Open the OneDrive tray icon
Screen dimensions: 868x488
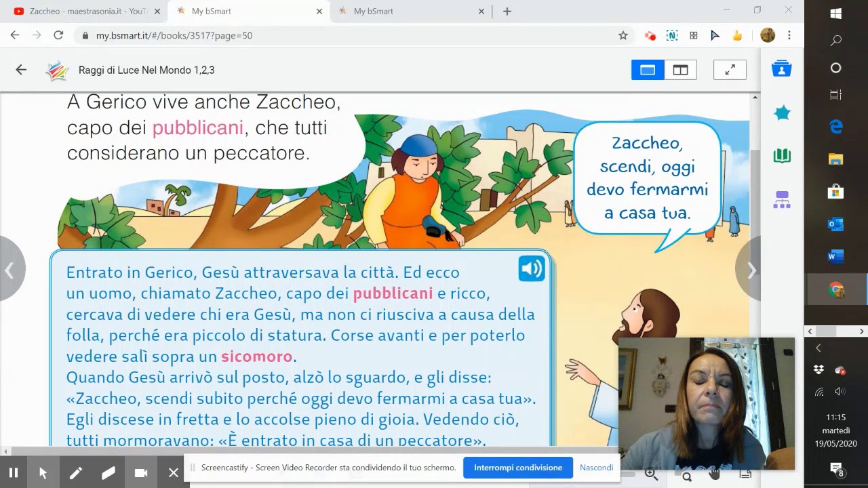840,370
